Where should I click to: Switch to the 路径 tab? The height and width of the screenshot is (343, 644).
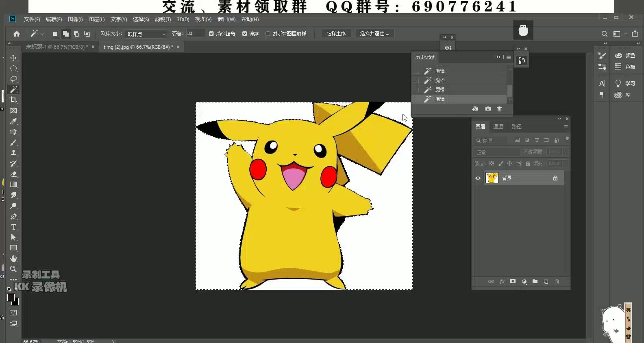(x=516, y=127)
